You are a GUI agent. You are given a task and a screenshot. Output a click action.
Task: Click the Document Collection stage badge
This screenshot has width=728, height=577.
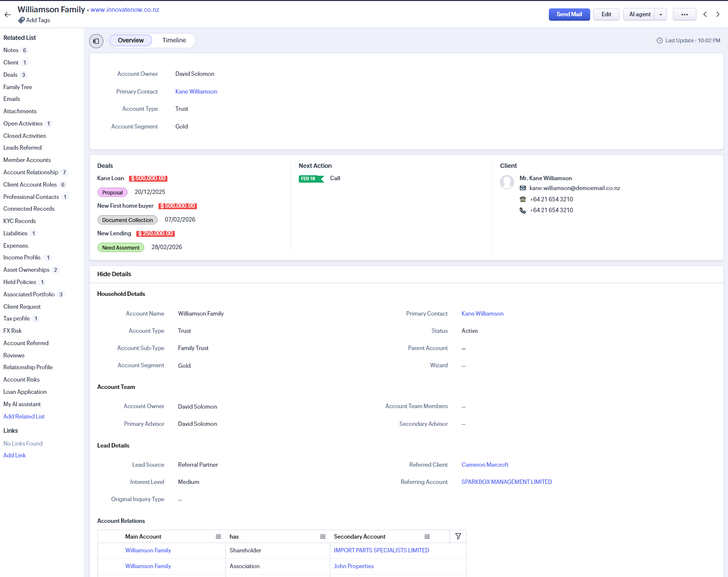pos(127,220)
